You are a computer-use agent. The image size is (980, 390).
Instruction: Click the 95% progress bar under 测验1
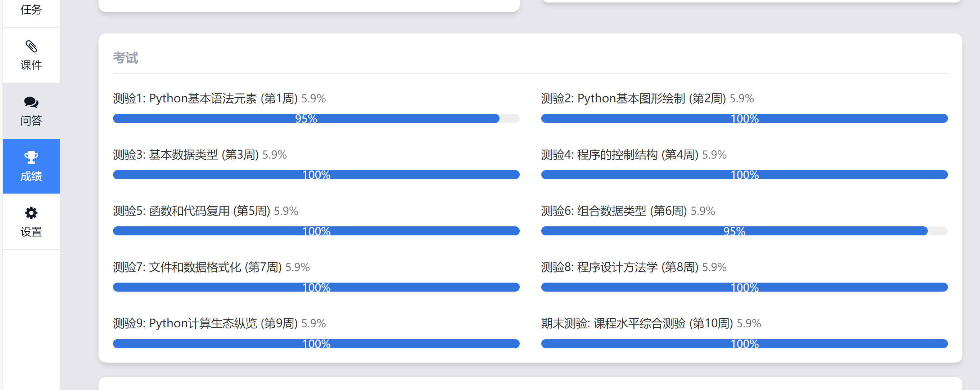click(x=306, y=119)
